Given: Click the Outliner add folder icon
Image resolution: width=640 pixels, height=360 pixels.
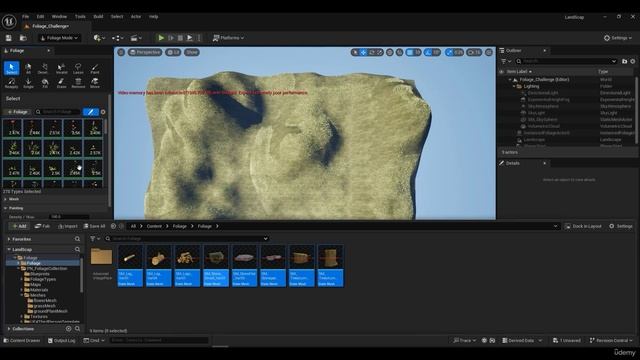Looking at the screenshot, I should point(624,61).
